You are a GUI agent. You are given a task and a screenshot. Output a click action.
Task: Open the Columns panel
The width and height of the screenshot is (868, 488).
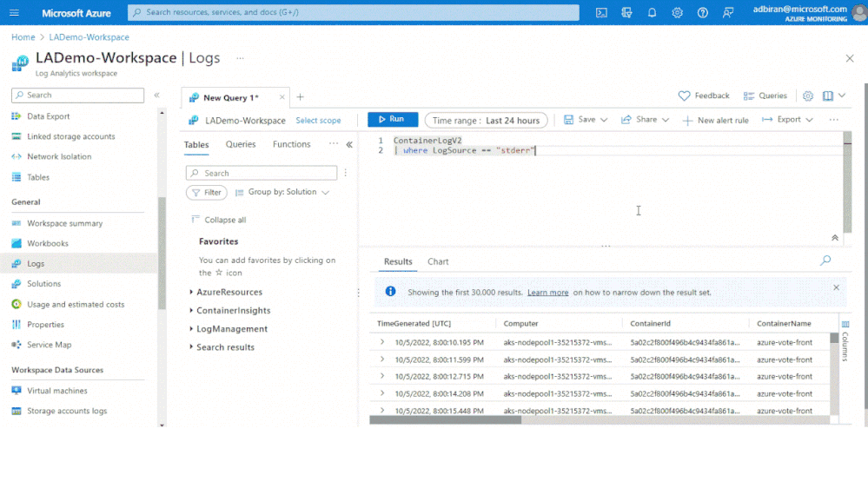[x=845, y=340]
